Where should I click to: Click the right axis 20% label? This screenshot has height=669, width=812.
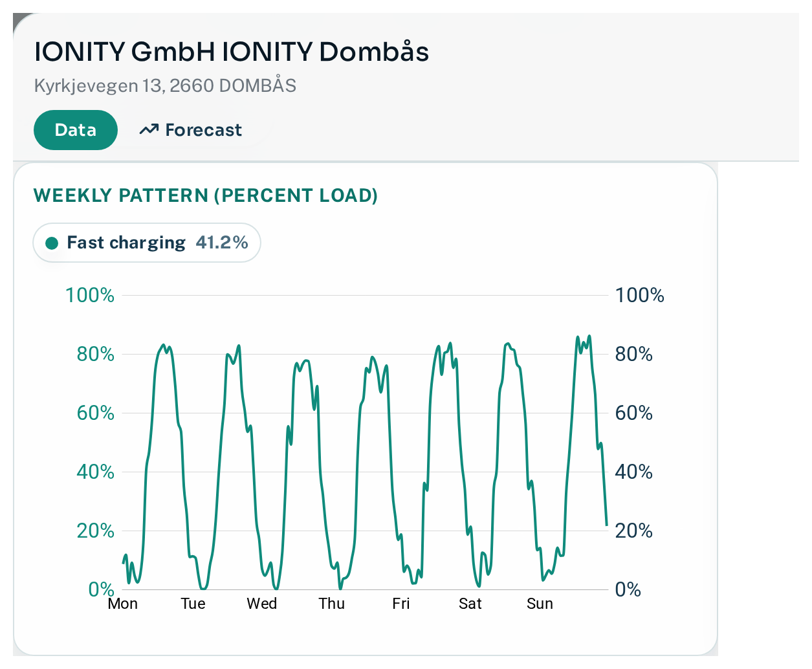point(634,531)
